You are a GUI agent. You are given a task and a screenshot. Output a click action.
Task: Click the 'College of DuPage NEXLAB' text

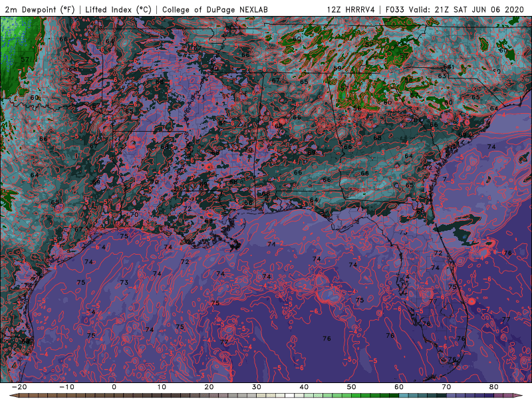(215, 10)
